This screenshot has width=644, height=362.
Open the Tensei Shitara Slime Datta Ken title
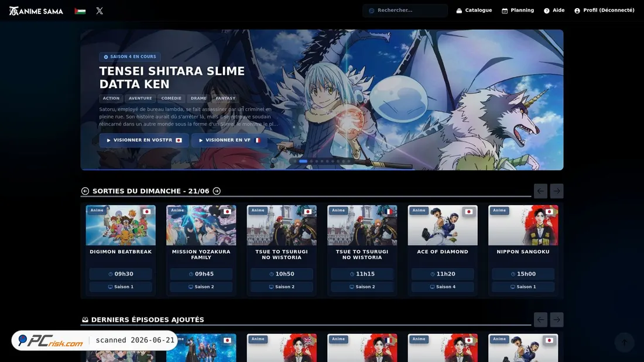click(x=172, y=78)
